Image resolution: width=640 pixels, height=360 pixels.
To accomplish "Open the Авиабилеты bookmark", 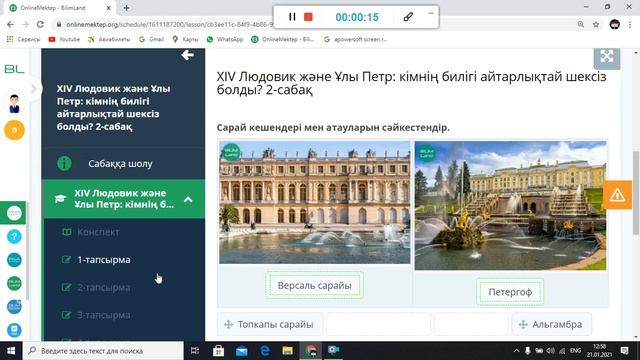I will (x=109, y=39).
